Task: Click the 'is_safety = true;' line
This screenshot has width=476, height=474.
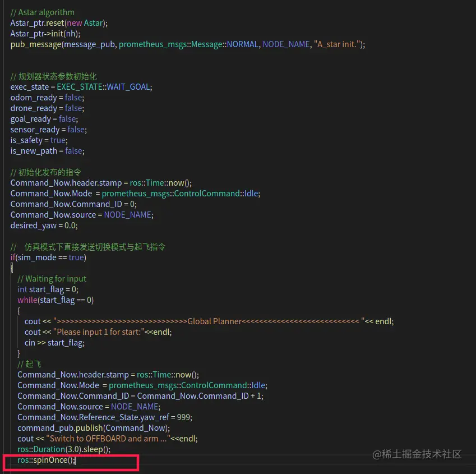Action: click(39, 140)
